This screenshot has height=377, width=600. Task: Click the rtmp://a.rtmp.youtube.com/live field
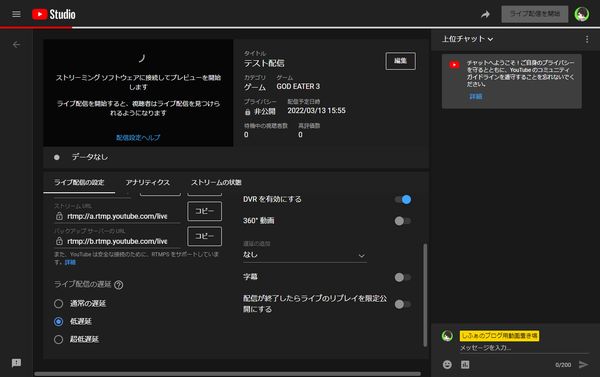pos(117,216)
